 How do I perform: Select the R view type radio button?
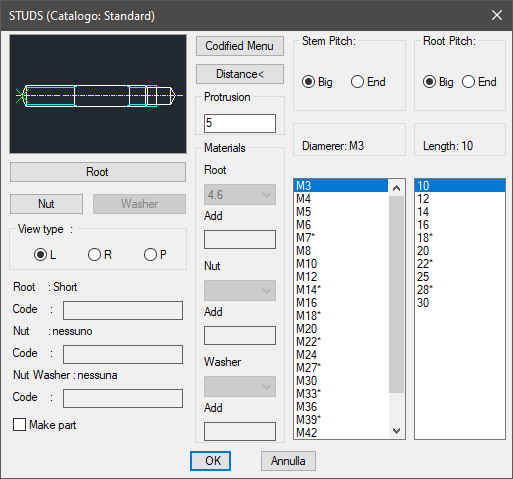(94, 255)
